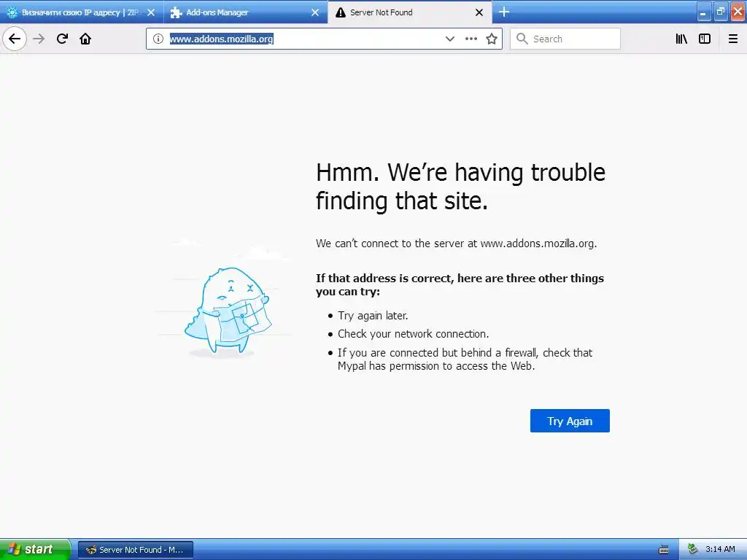Click the 3:14 AM system clock
The height and width of the screenshot is (560, 747).
(x=720, y=549)
